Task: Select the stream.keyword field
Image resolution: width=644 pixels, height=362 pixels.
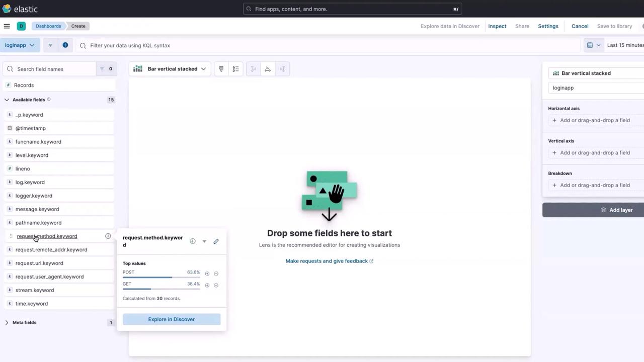Action: 59,290
